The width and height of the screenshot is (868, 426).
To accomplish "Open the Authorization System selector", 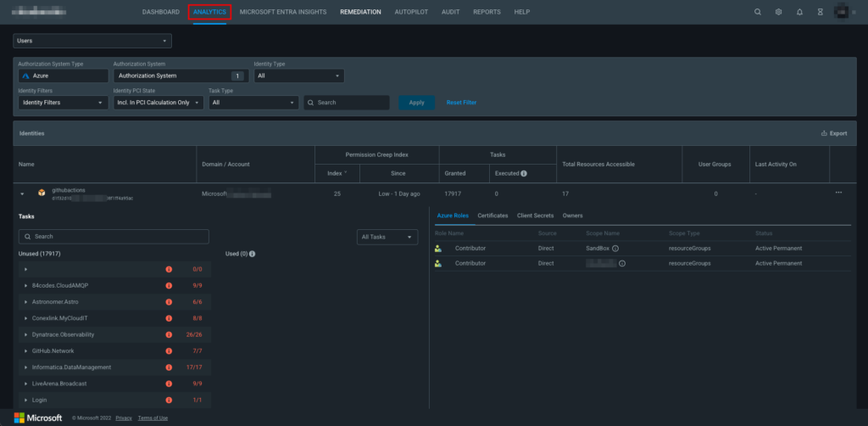I will point(181,76).
